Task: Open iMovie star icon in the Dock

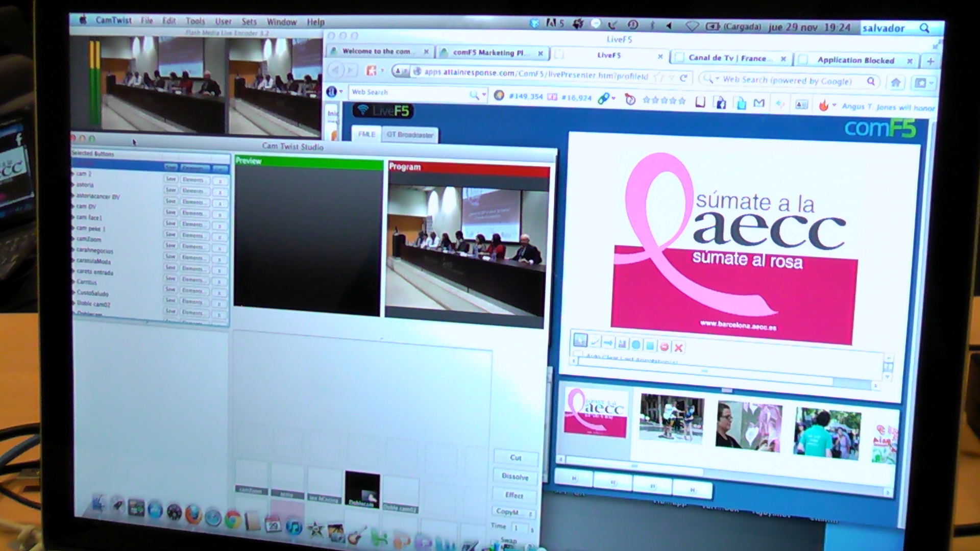Action: [315, 530]
